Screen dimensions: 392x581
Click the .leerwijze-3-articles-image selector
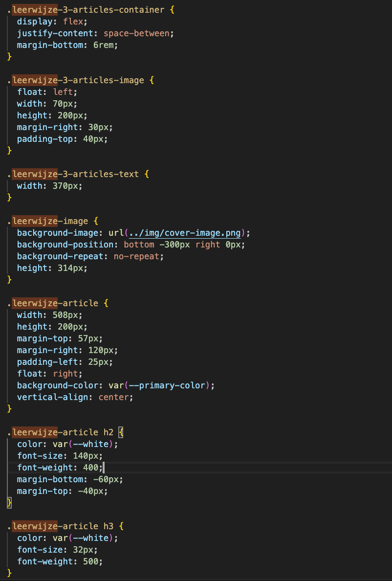coord(75,80)
